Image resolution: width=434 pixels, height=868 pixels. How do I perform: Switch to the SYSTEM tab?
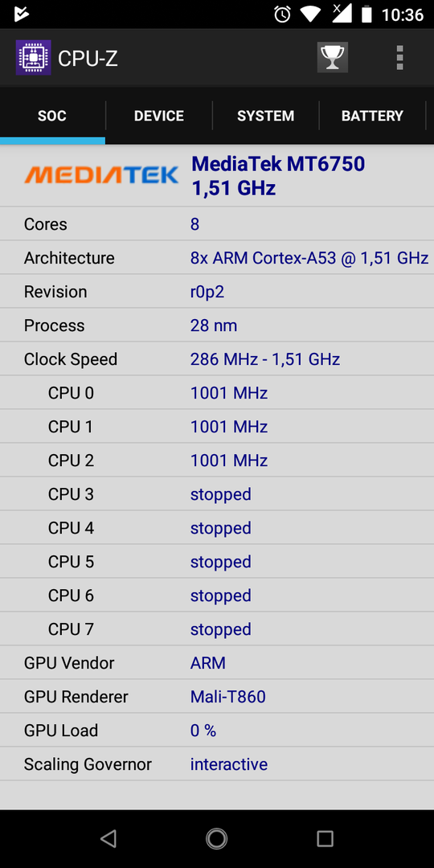pyautogui.click(x=266, y=116)
